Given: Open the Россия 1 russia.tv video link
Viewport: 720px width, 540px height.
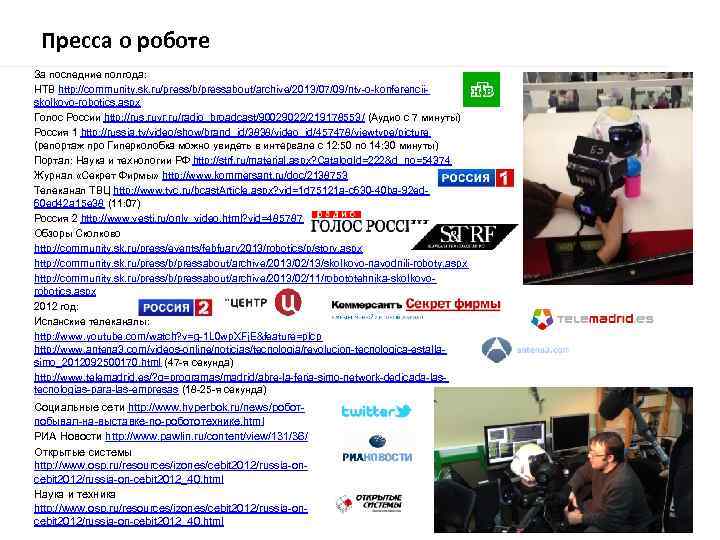Looking at the screenshot, I should (255, 132).
